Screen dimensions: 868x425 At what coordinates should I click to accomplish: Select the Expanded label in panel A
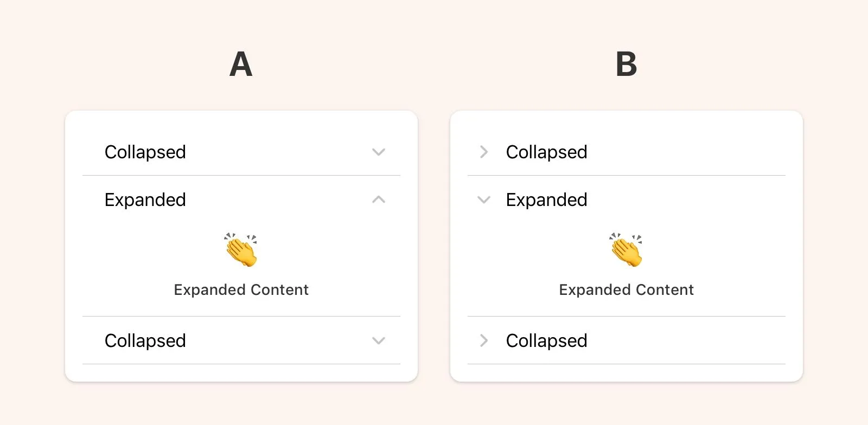[145, 199]
